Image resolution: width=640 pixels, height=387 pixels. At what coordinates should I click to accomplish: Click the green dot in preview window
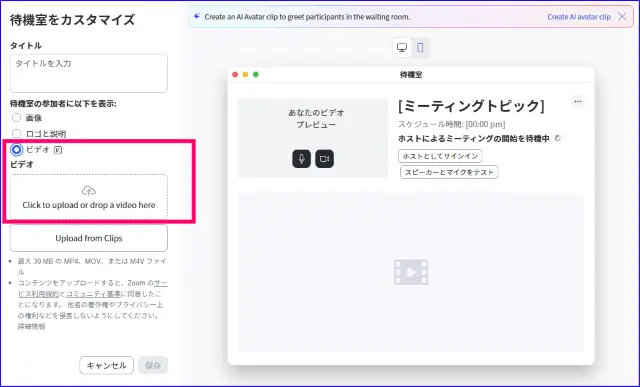(x=256, y=74)
